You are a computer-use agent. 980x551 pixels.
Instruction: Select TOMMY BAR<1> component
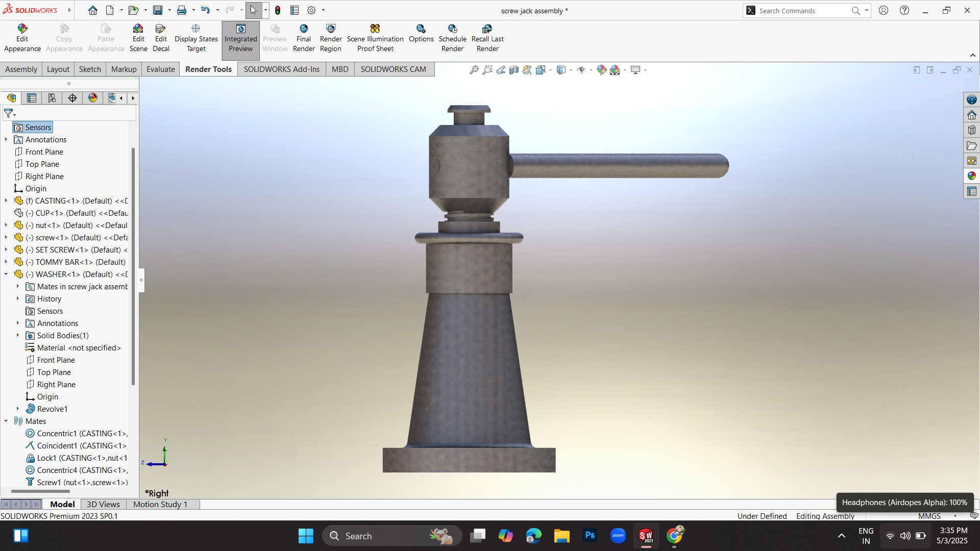pyautogui.click(x=70, y=262)
